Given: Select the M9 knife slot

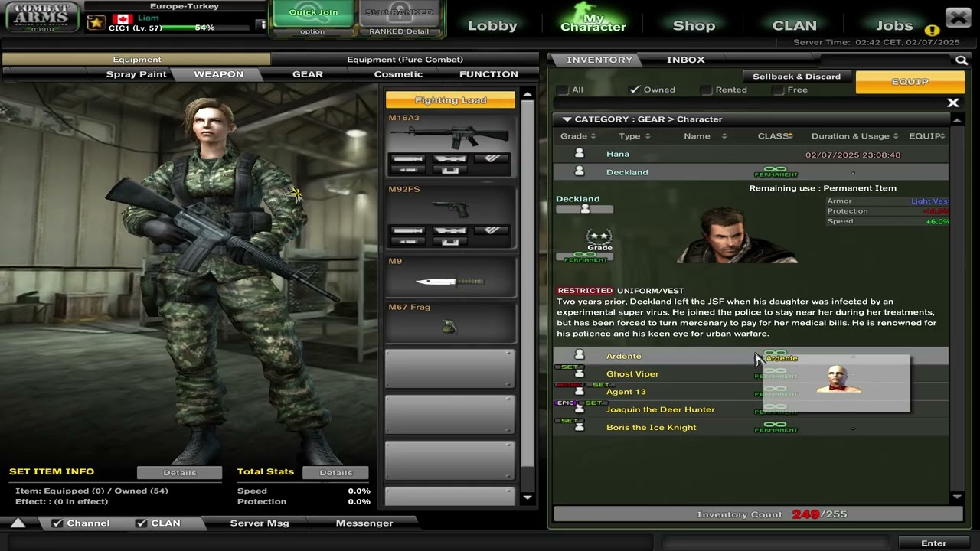Looking at the screenshot, I should pos(450,277).
